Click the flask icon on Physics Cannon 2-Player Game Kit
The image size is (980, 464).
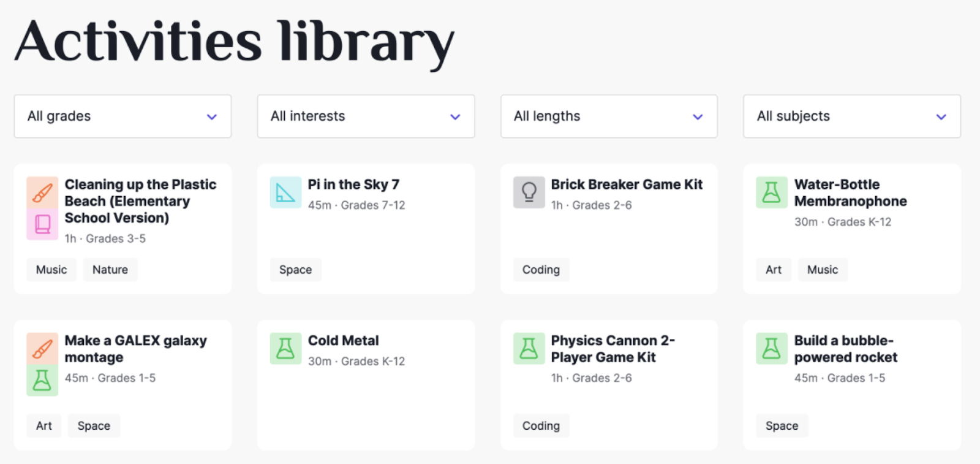tap(529, 349)
